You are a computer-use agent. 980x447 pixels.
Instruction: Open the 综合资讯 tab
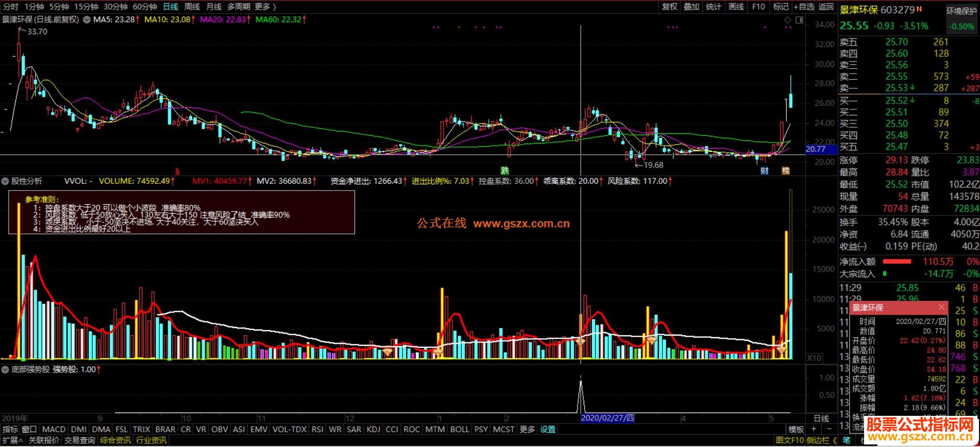pos(115,440)
